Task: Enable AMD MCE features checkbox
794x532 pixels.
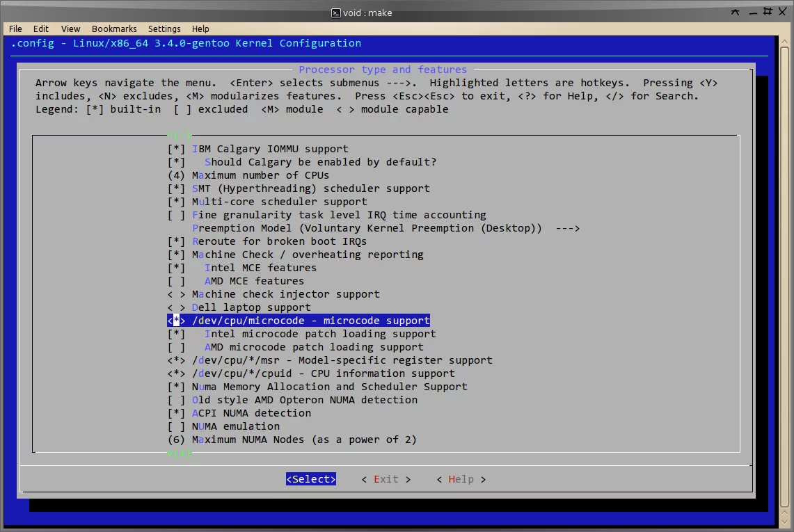Action: (x=176, y=281)
